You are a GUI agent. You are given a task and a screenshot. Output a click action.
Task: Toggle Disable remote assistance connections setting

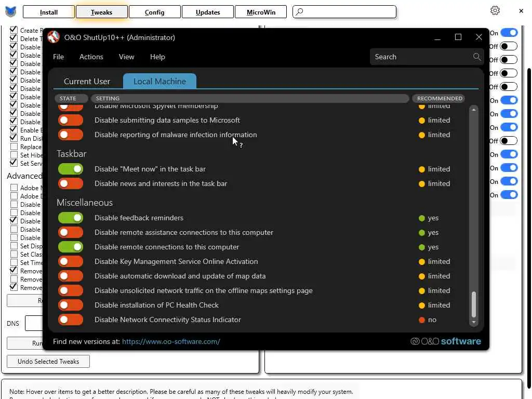pos(71,232)
